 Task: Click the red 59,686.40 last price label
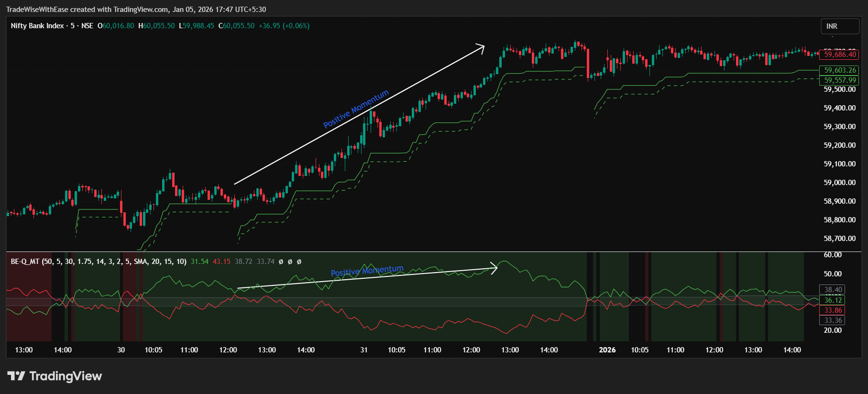click(840, 55)
